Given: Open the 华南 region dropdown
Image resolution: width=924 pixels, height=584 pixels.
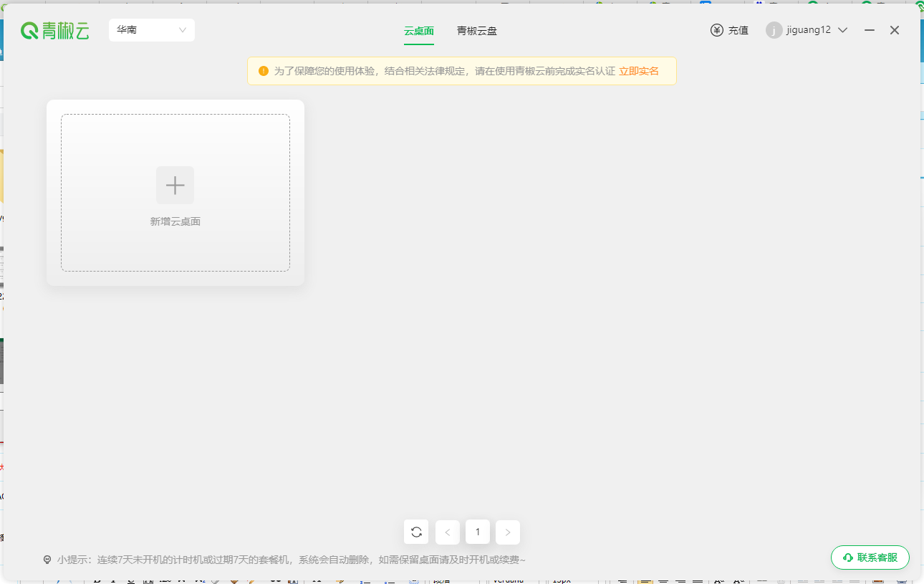Looking at the screenshot, I should (152, 30).
